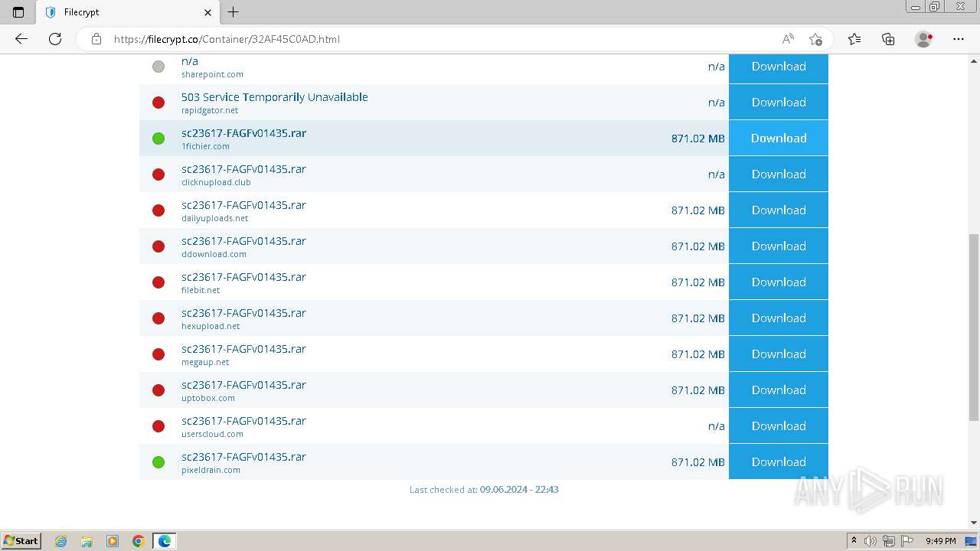Click the ddownload.com host label
Viewport: 980px width, 551px height.
pyautogui.click(x=214, y=254)
